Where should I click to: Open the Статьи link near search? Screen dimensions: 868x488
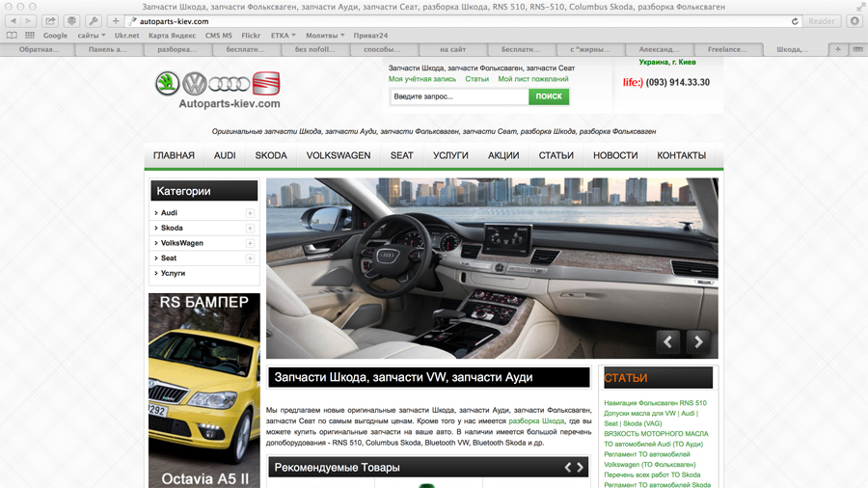[476, 79]
